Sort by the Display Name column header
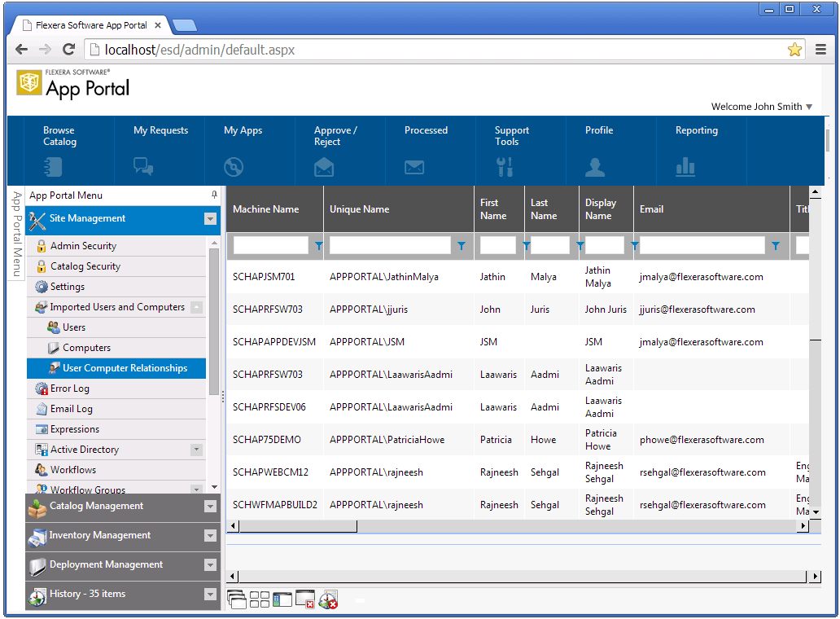 [x=601, y=209]
